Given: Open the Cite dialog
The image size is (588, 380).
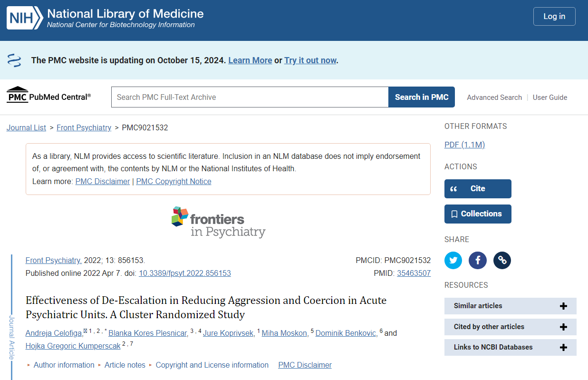Looking at the screenshot, I should 478,189.
